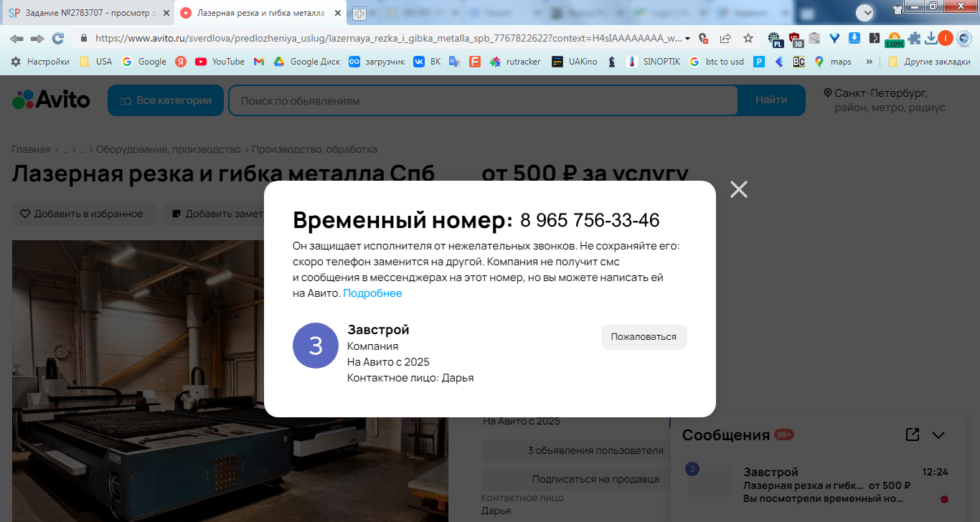
Task: Open address bar history dropdown arrow
Action: 688,39
